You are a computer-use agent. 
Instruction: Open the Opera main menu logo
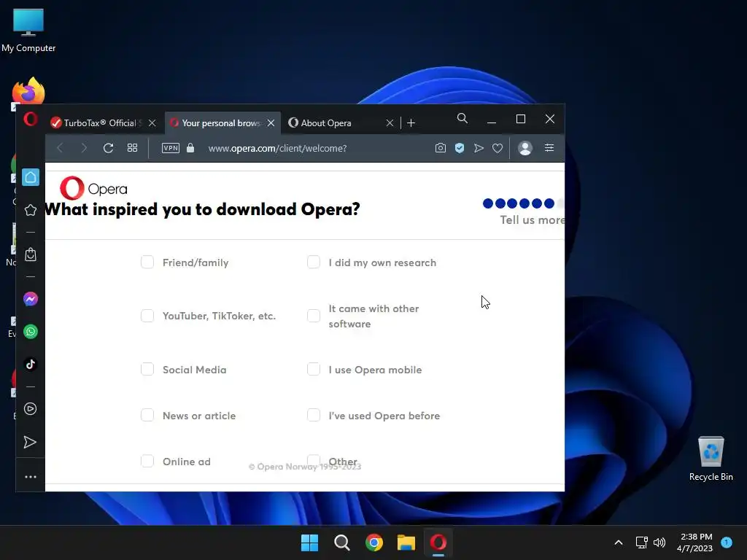[31, 119]
